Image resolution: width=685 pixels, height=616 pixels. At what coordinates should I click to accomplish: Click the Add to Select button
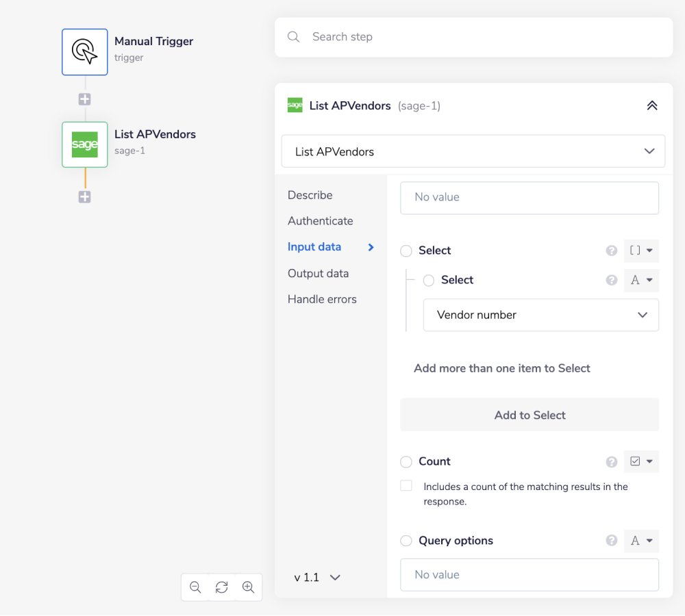530,415
